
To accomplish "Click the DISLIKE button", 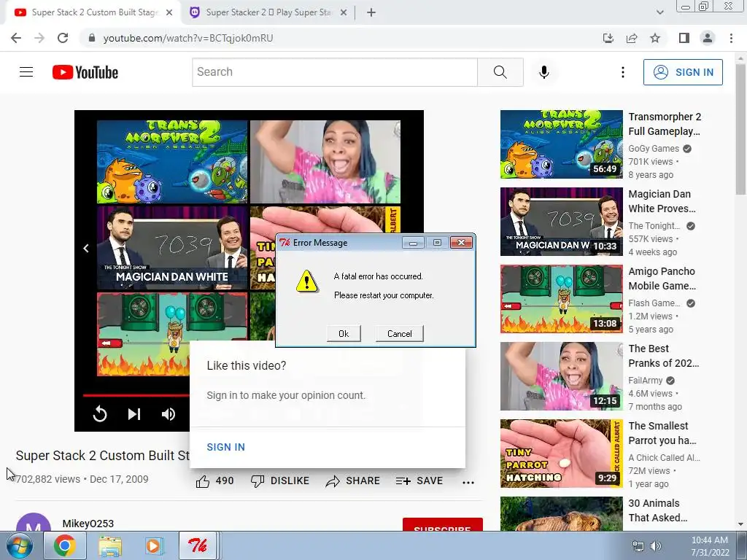I will (280, 481).
